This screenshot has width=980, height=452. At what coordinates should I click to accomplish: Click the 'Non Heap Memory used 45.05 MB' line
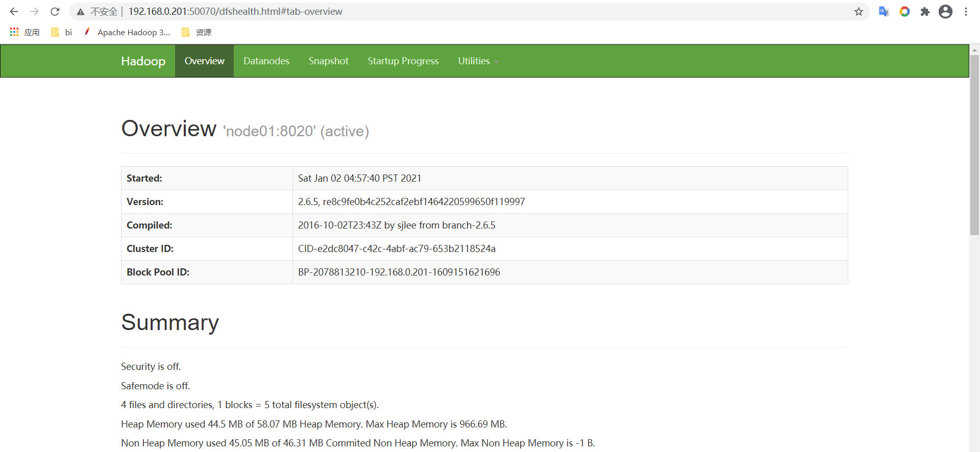[x=358, y=443]
